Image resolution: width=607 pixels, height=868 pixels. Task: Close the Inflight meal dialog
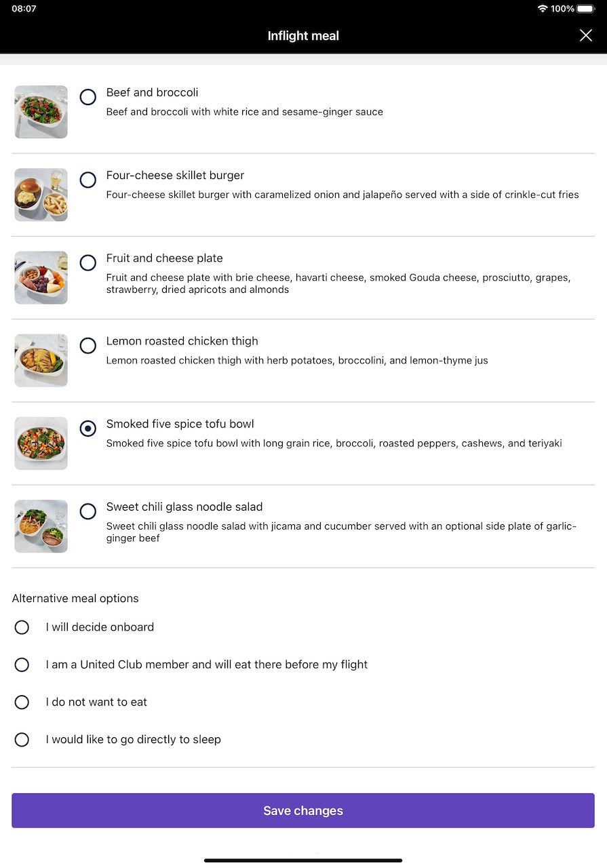[x=585, y=35]
